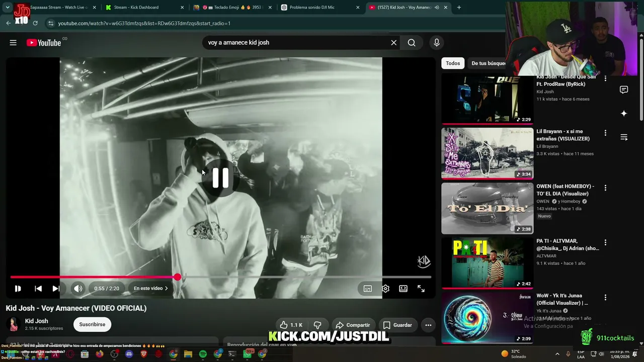The width and height of the screenshot is (644, 362).
Task: Open options for 'PA TI' video
Action: (605, 242)
